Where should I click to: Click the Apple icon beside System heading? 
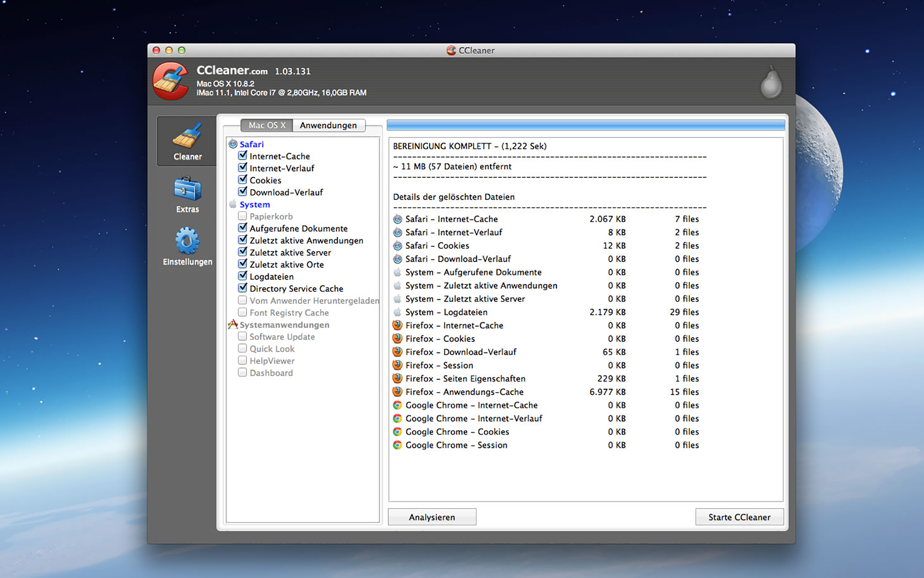click(x=233, y=204)
